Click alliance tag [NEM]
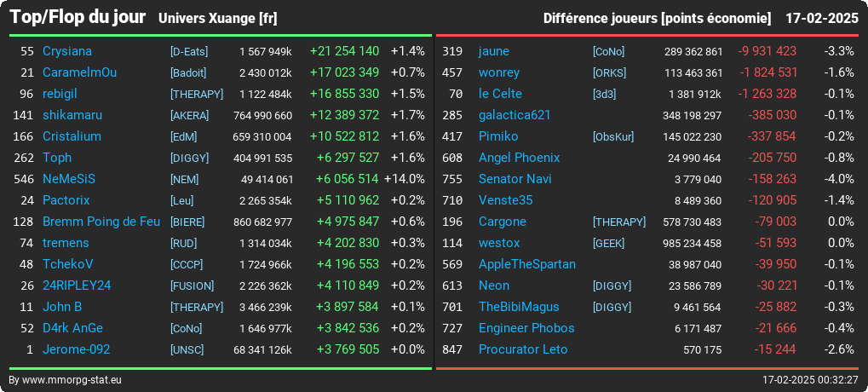The height and width of the screenshot is (392, 868). pos(184,179)
